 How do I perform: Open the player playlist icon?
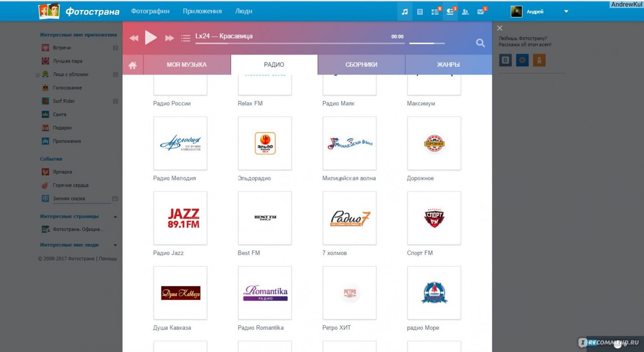[186, 38]
